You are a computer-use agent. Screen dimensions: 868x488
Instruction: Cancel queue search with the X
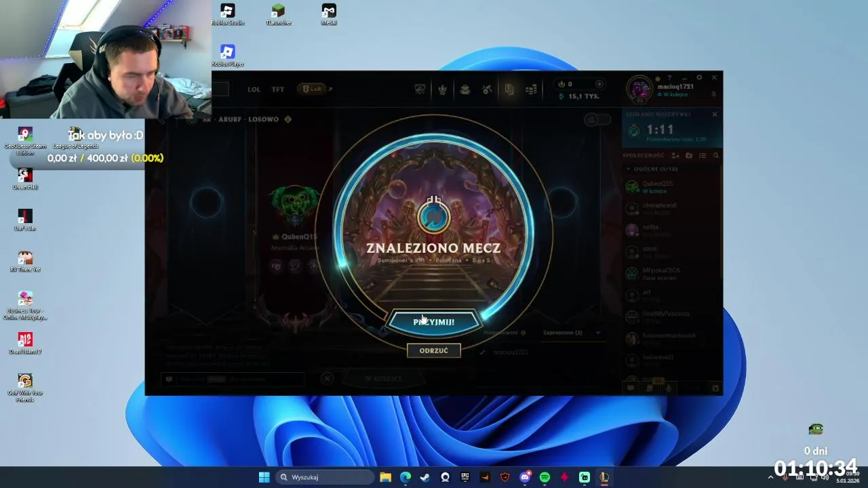(x=714, y=114)
